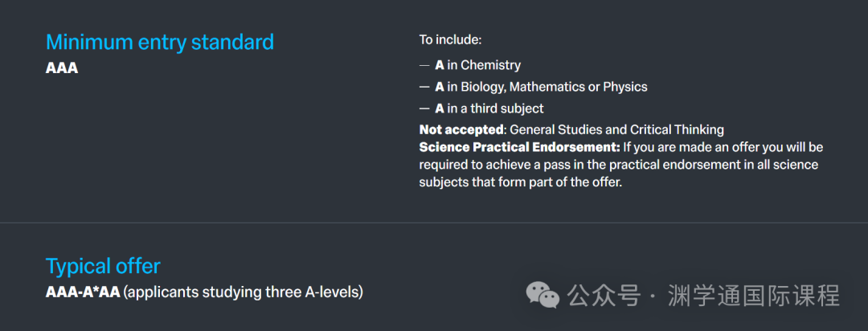Click the horizontal divider line between sections
This screenshot has height=331, width=868.
point(434,223)
